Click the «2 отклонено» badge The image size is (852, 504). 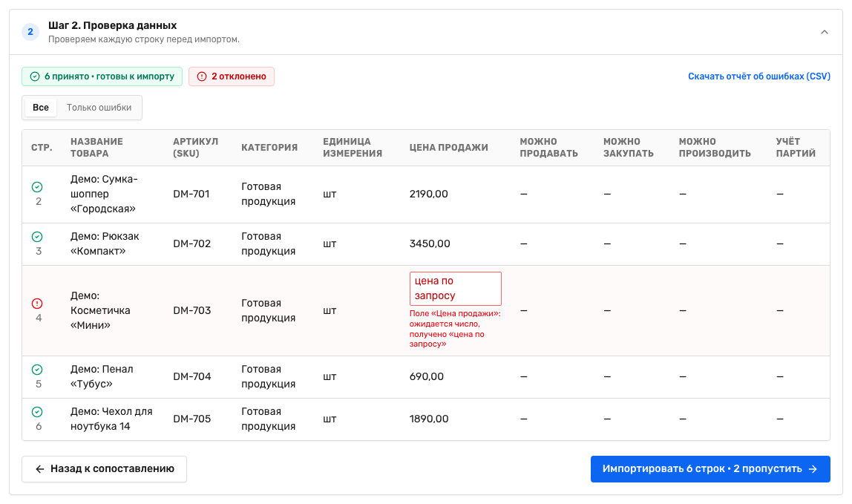(232, 76)
